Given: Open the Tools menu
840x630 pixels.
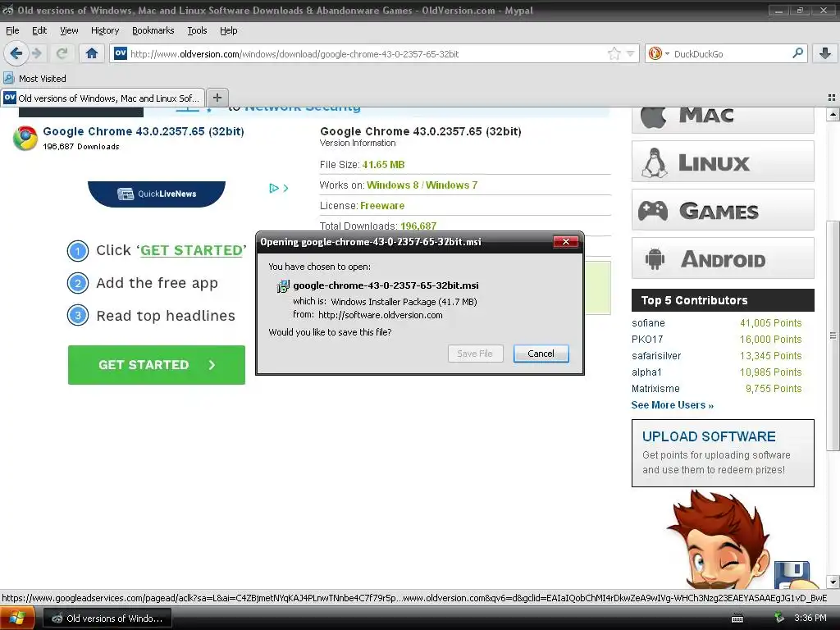Looking at the screenshot, I should 197,30.
